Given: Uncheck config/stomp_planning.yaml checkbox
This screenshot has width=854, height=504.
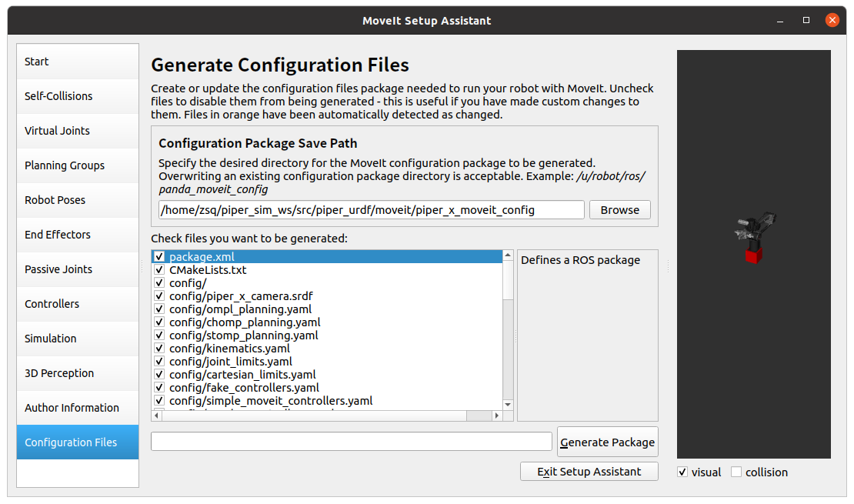Looking at the screenshot, I should tap(159, 335).
